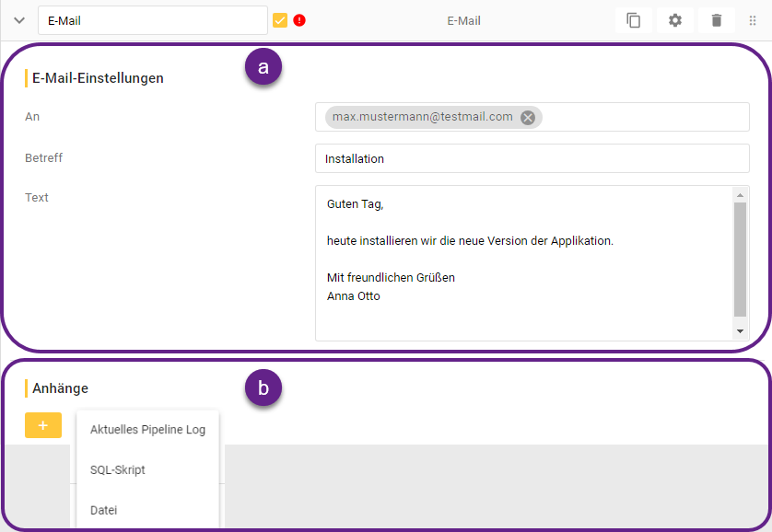This screenshot has height=532, width=772.
Task: Duplicate the step with the copy icon
Action: click(x=634, y=20)
